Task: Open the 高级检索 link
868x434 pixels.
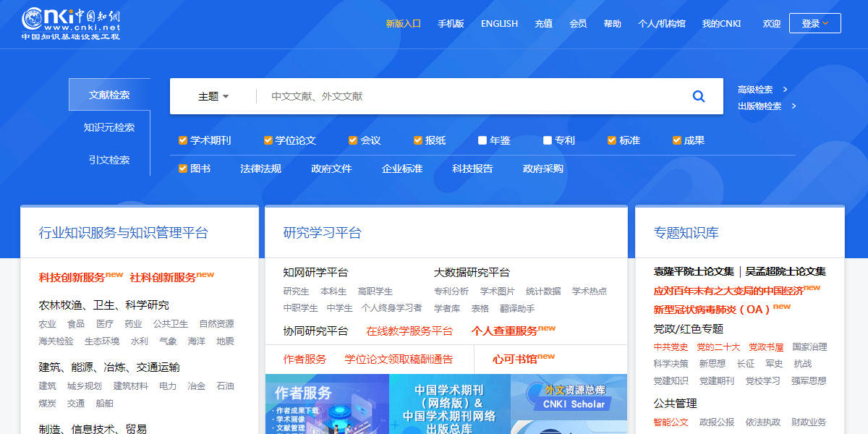Action: pyautogui.click(x=755, y=90)
